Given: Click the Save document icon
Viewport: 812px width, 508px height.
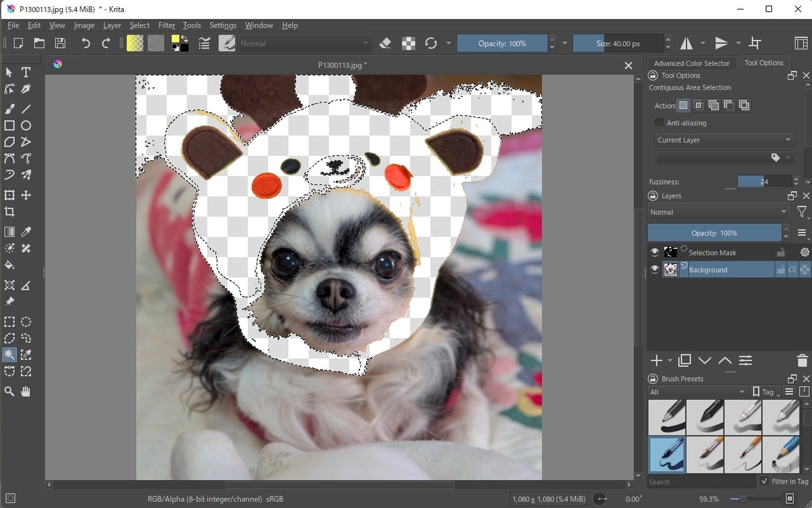Looking at the screenshot, I should tap(60, 43).
